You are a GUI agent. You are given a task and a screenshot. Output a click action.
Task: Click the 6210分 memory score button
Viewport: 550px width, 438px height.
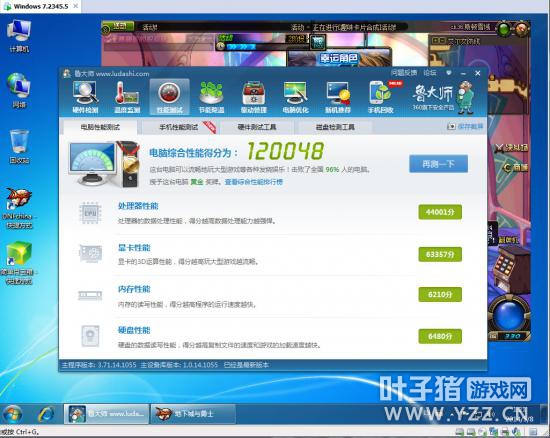440,295
